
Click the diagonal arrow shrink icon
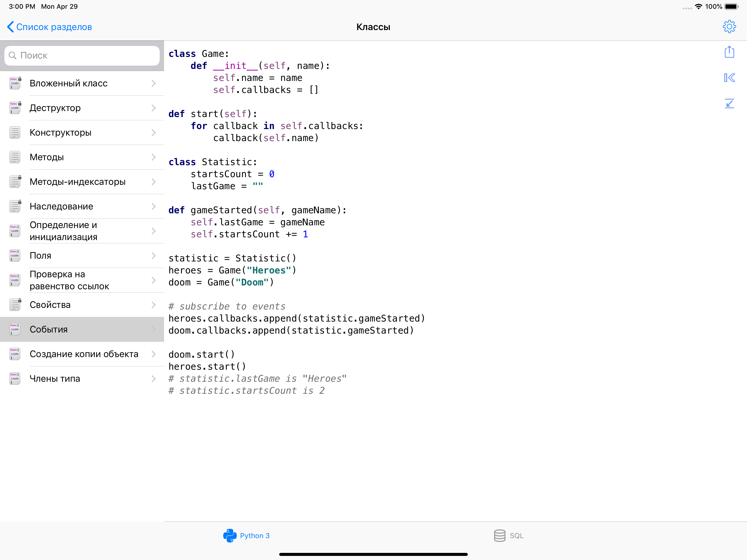click(729, 103)
